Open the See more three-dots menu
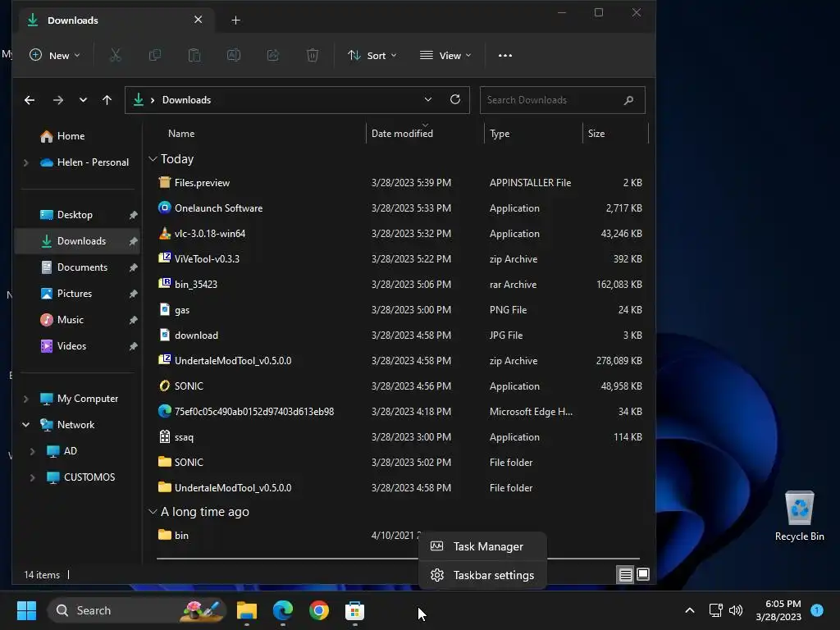This screenshot has width=840, height=630. click(x=505, y=55)
